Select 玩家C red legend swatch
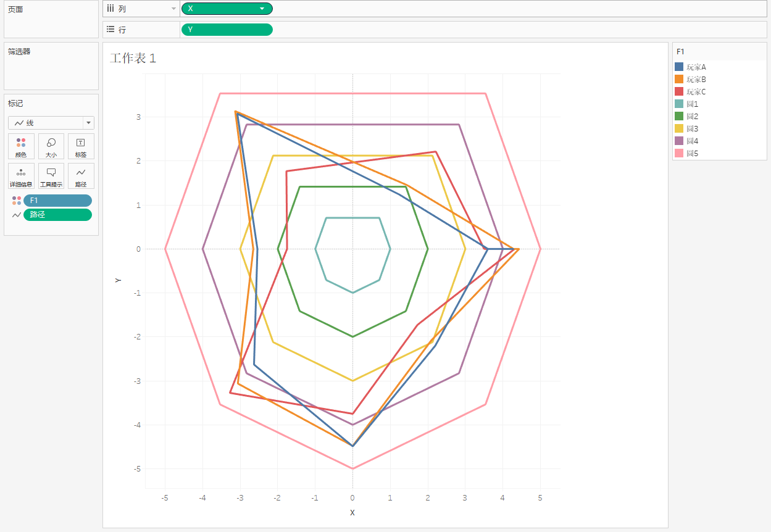771x532 pixels. point(679,91)
